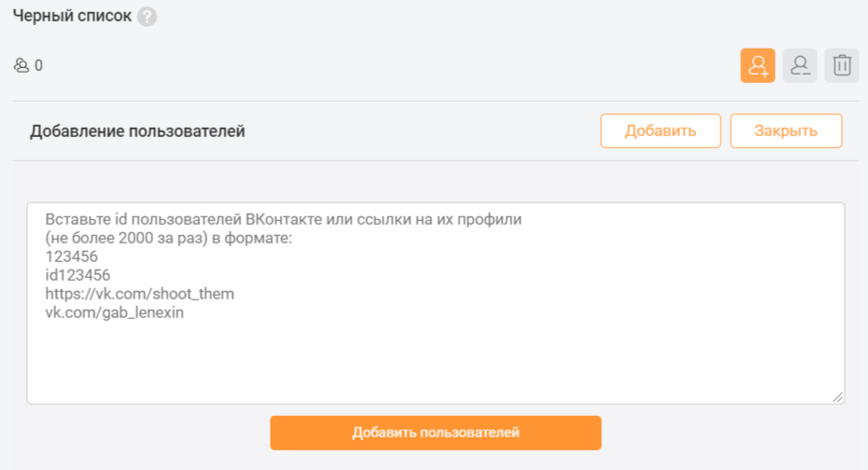Open the help tooltip beside Черный список
The height and width of the screenshot is (470, 868).
pos(147,17)
